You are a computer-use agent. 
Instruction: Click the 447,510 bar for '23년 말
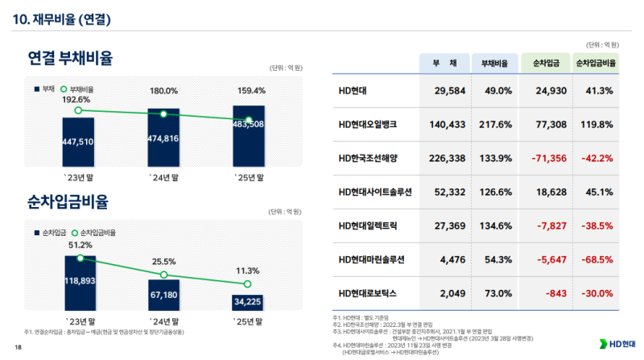pyautogui.click(x=78, y=142)
